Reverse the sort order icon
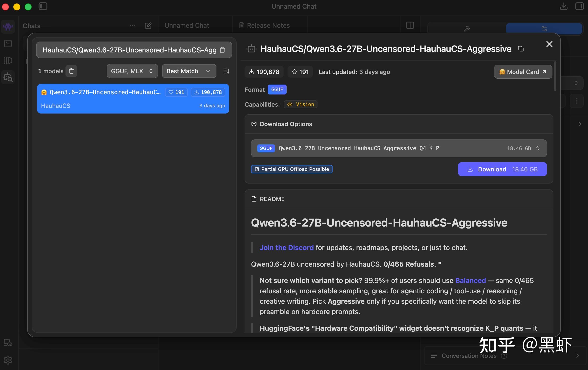Image resolution: width=588 pixels, height=370 pixels. pyautogui.click(x=226, y=71)
